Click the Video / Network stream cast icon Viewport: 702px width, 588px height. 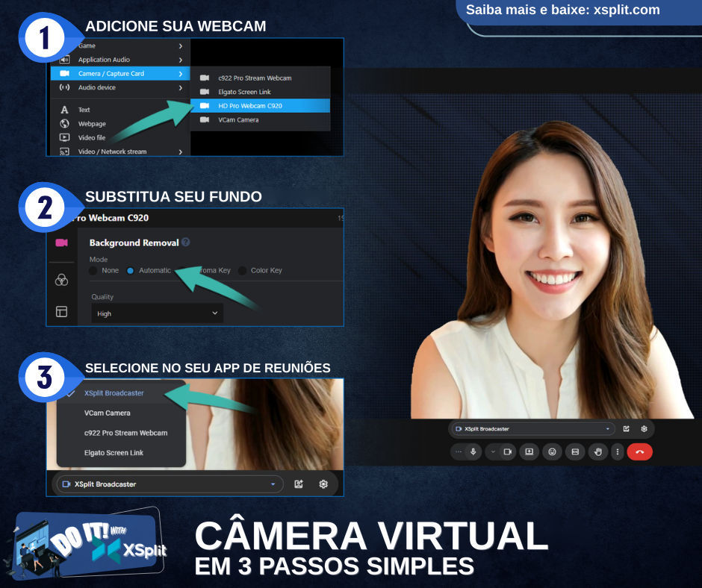pyautogui.click(x=64, y=151)
